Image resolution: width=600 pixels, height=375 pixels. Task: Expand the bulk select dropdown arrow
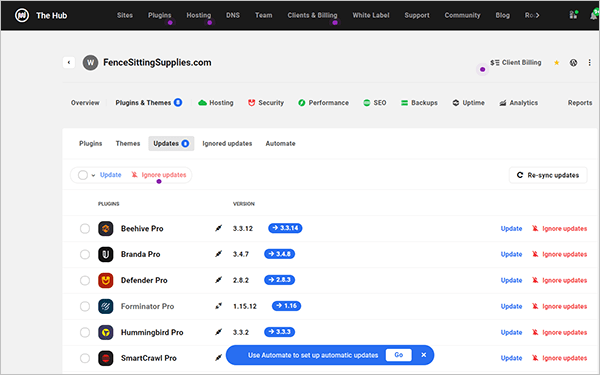(x=93, y=175)
